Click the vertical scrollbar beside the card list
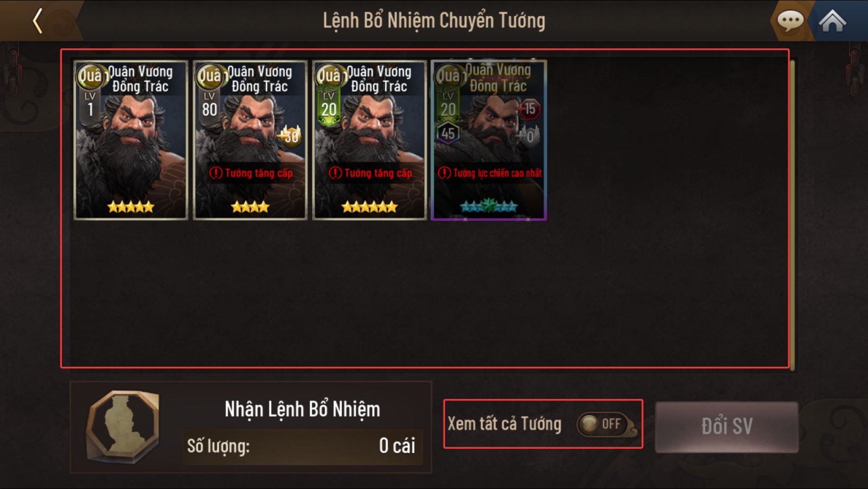 pos(793,215)
